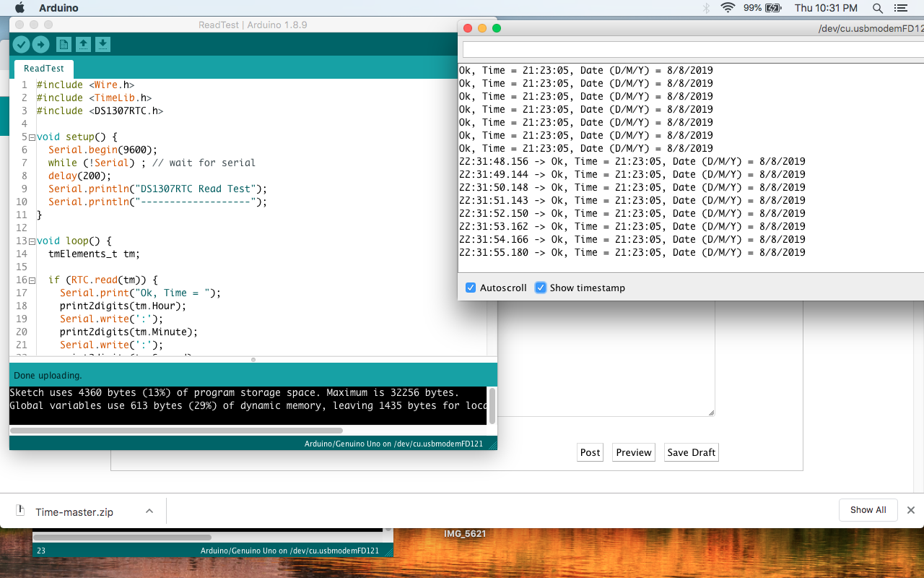Click the battery status icon
Image resolution: width=924 pixels, height=578 pixels.
pyautogui.click(x=773, y=8)
